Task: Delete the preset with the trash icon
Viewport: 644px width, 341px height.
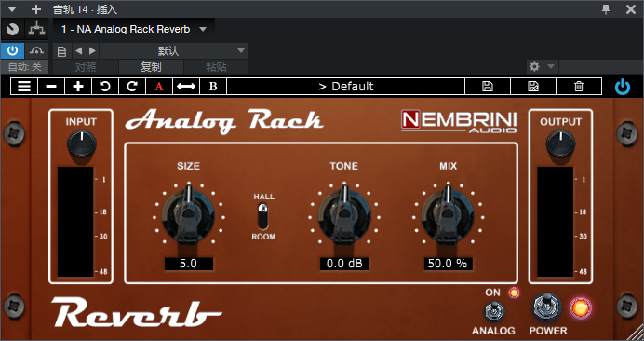Action: pyautogui.click(x=579, y=87)
